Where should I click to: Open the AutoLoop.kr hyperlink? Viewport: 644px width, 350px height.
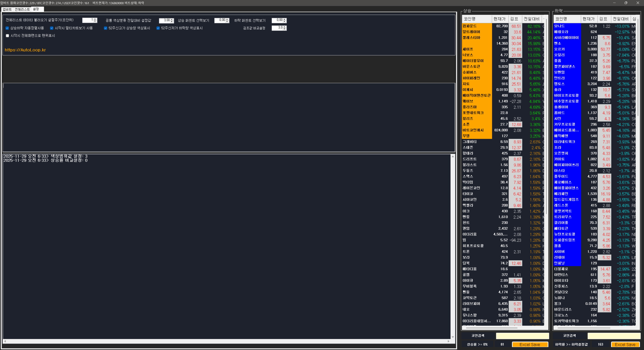pos(25,50)
